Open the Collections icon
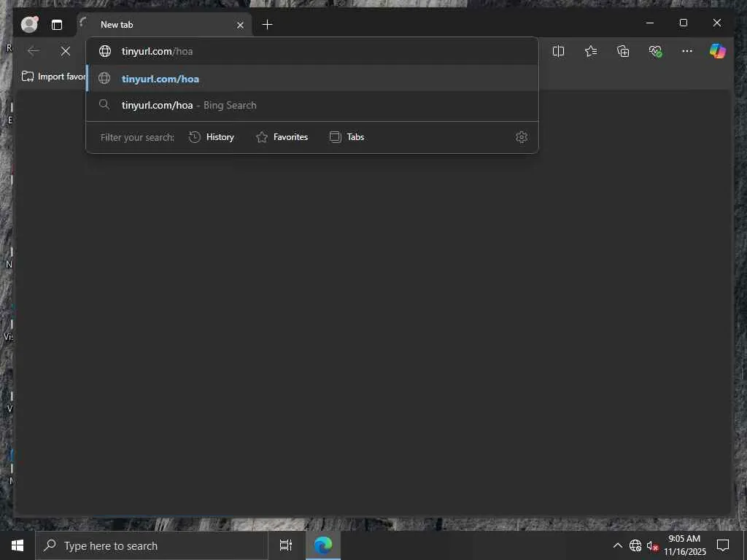The height and width of the screenshot is (560, 747). pos(623,51)
